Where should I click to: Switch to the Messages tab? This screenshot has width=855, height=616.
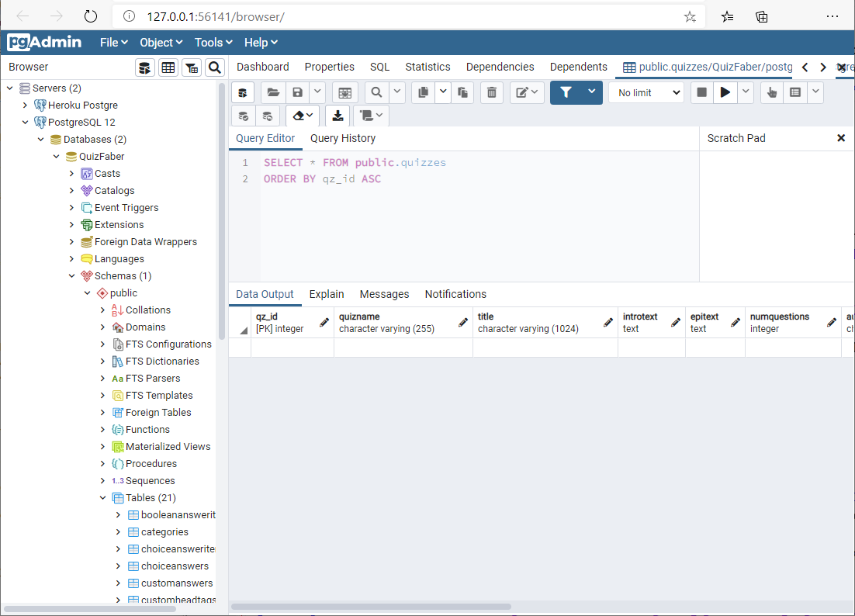384,294
